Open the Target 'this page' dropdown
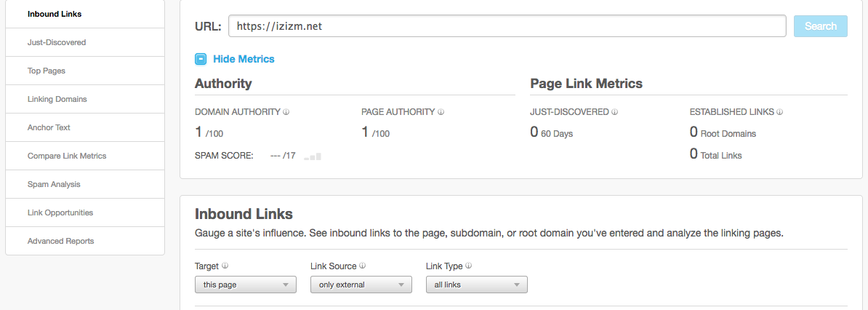868x310 pixels. 246,285
